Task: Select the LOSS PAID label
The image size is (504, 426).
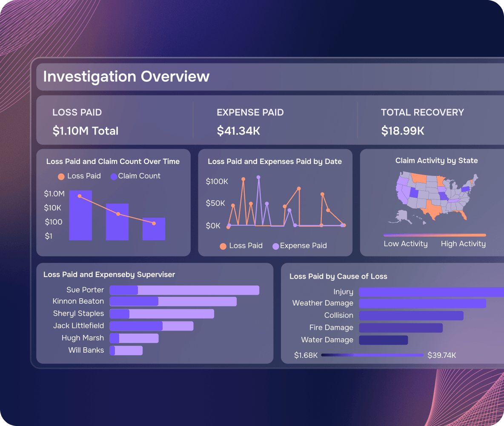Action: pyautogui.click(x=77, y=112)
